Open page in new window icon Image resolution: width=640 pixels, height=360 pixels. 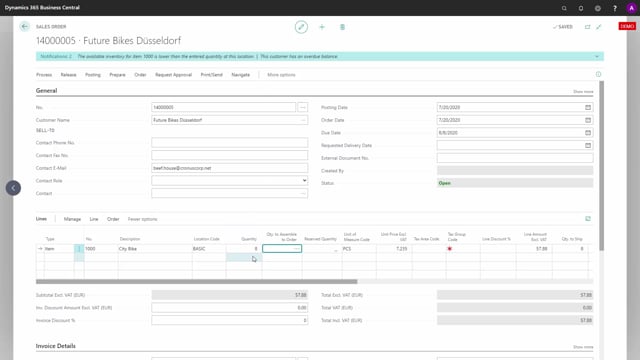tap(587, 27)
